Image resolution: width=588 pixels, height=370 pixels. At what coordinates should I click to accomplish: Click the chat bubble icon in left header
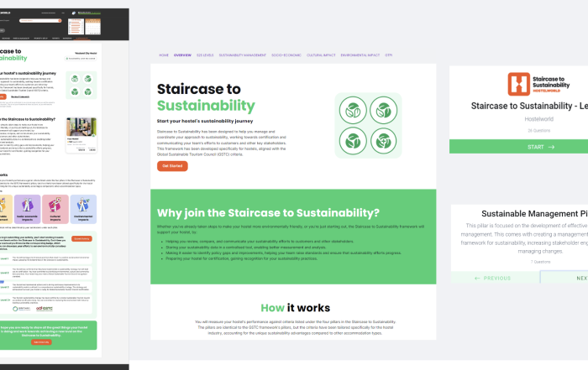pos(74,13)
